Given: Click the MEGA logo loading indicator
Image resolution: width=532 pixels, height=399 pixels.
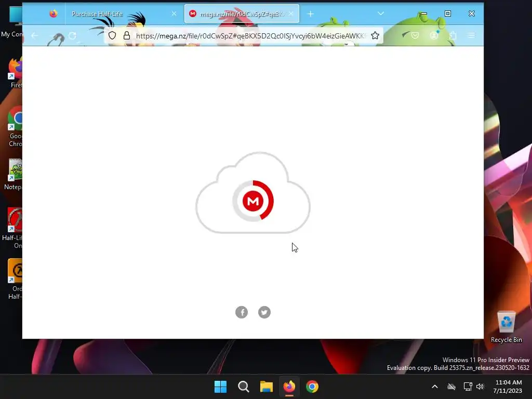Looking at the screenshot, I should click(253, 201).
